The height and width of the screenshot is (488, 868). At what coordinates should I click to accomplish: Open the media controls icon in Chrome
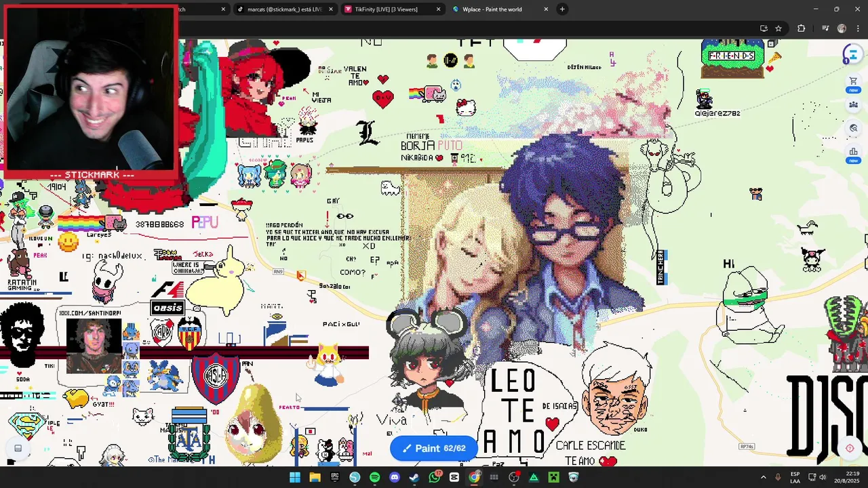pyautogui.click(x=825, y=28)
